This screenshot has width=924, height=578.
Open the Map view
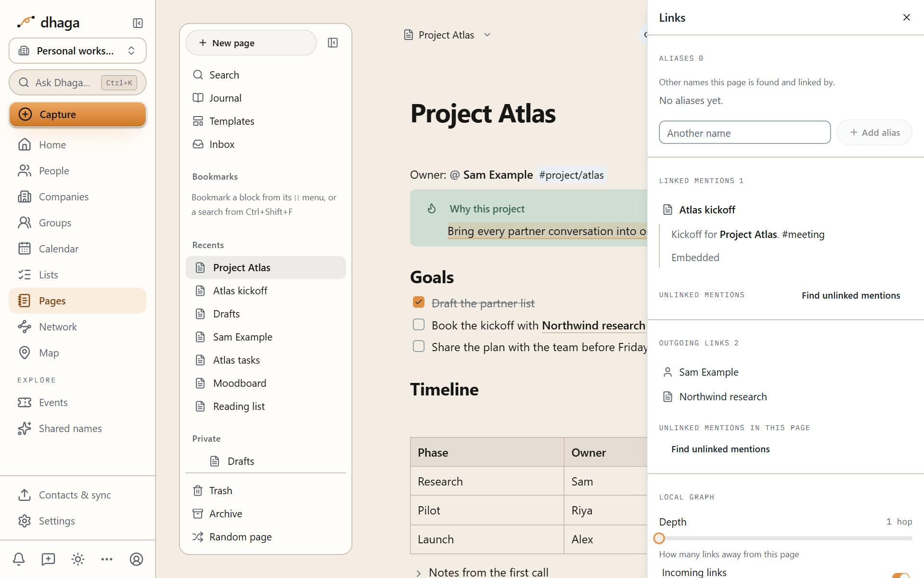coord(77,353)
